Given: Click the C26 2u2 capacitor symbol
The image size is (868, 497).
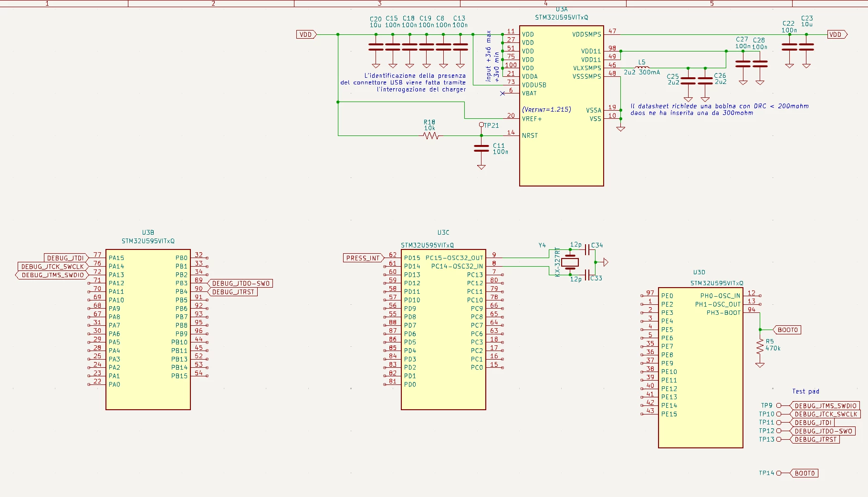Looking at the screenshot, I should pos(705,81).
